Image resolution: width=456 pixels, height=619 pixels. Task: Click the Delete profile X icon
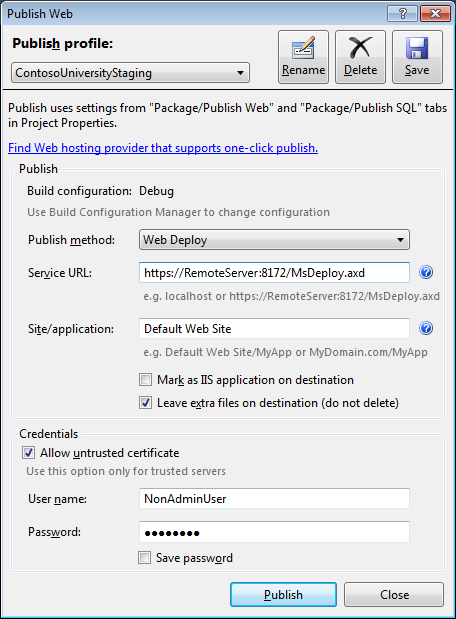tap(360, 57)
